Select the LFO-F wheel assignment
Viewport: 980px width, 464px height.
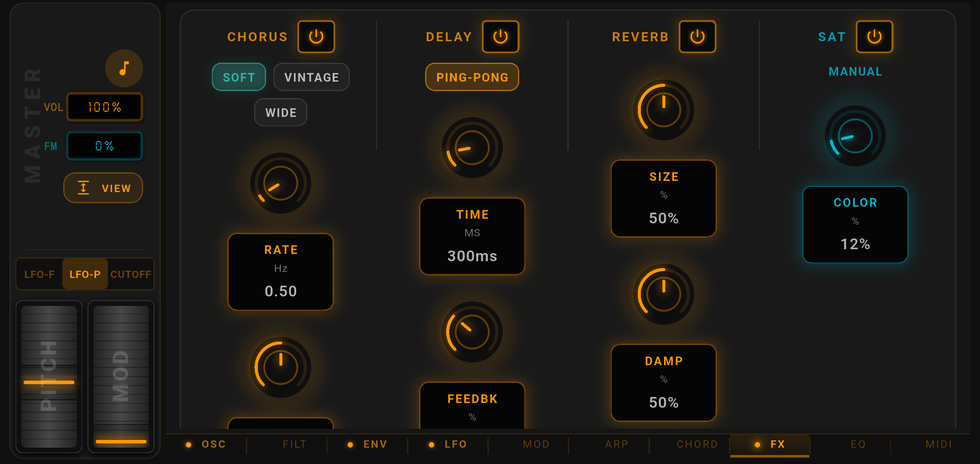click(x=40, y=274)
